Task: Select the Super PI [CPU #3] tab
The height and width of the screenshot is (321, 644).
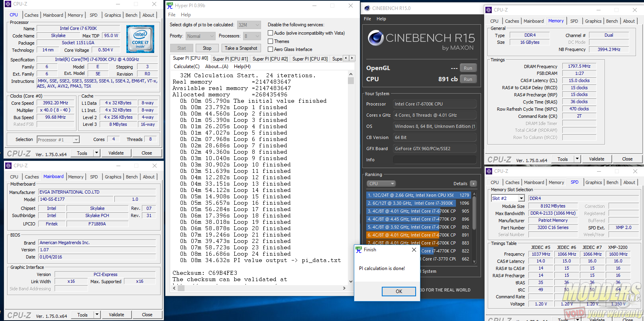Action: tap(310, 59)
